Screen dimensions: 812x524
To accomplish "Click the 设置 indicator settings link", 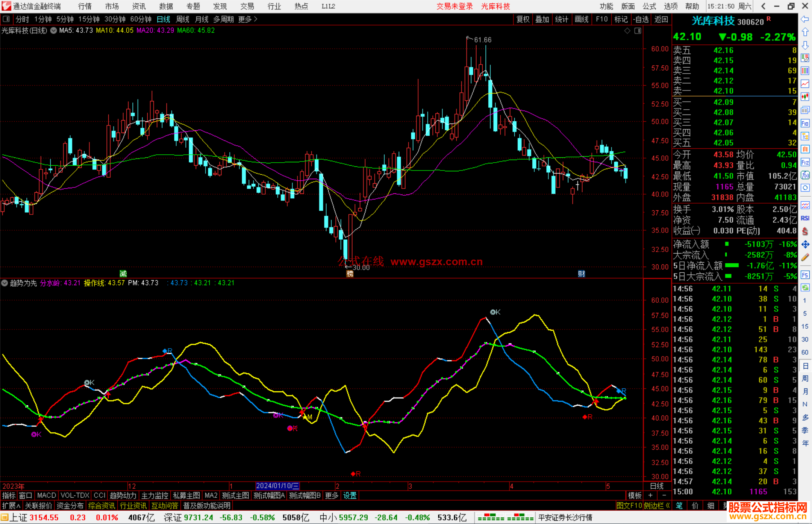I will click(x=350, y=495).
